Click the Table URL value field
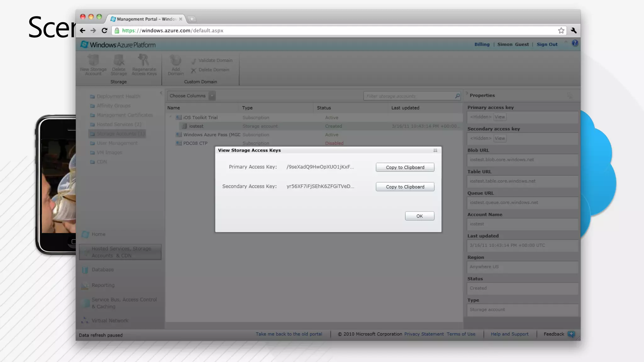 (x=522, y=181)
